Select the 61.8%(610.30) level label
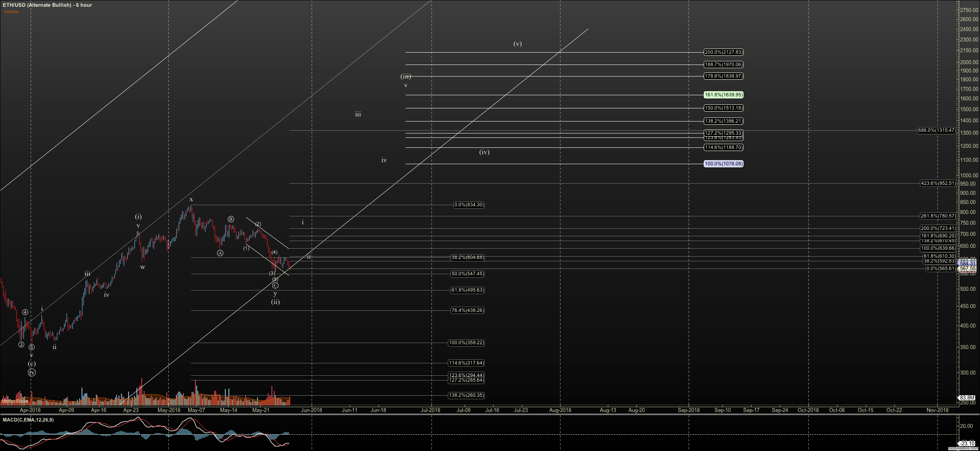 click(939, 256)
